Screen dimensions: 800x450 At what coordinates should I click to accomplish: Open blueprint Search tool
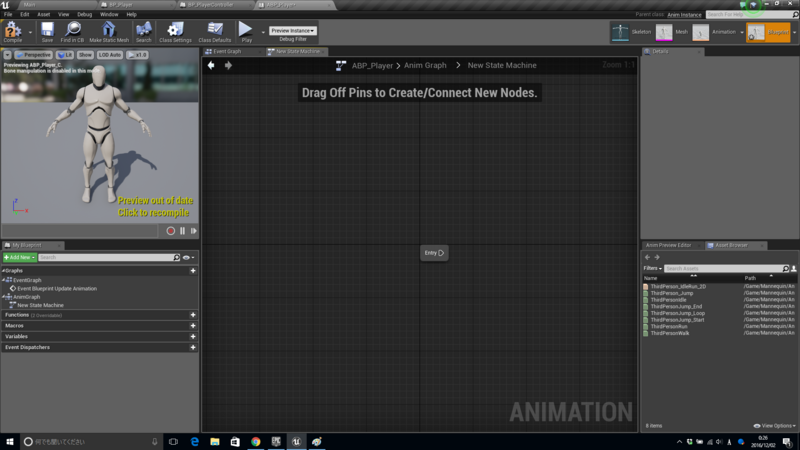[143, 32]
